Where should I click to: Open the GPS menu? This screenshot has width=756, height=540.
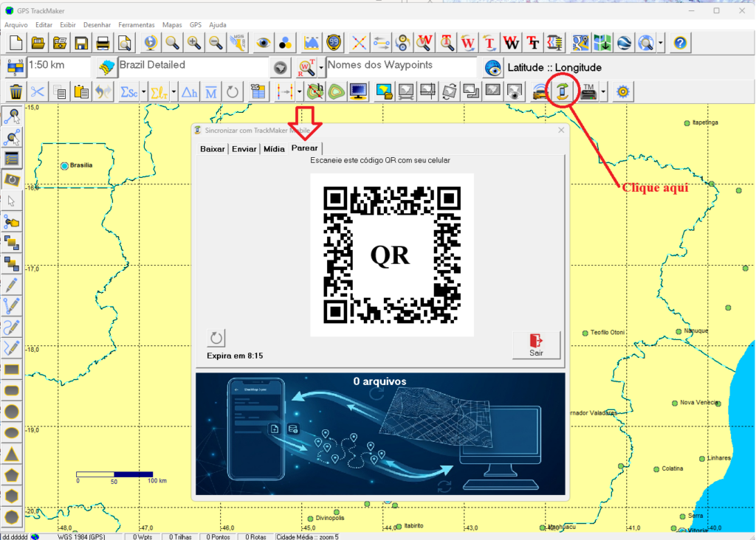coord(195,24)
